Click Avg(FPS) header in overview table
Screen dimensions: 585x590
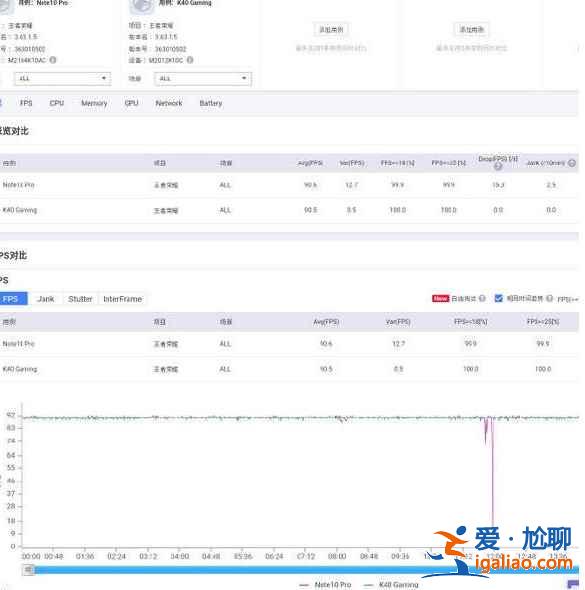tap(310, 163)
